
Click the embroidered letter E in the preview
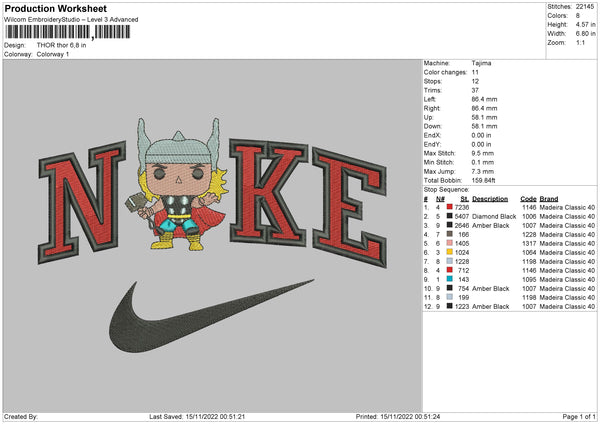tap(349, 207)
